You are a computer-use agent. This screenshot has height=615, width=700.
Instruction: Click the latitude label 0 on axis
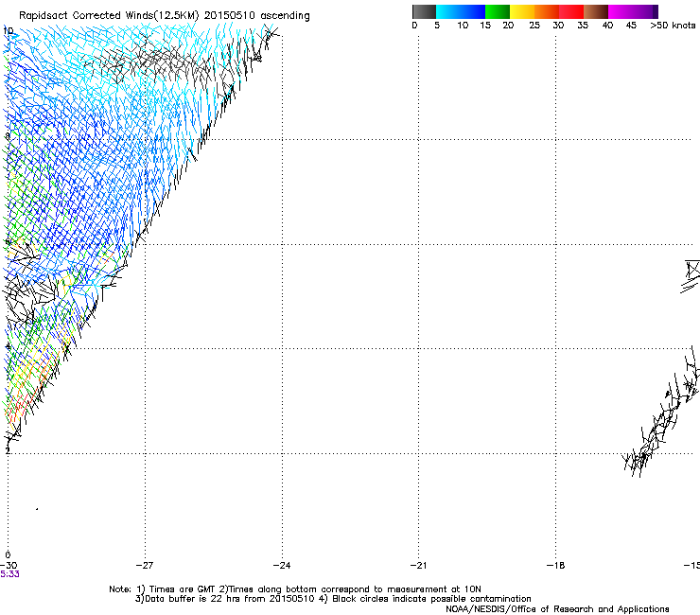pyautogui.click(x=8, y=555)
